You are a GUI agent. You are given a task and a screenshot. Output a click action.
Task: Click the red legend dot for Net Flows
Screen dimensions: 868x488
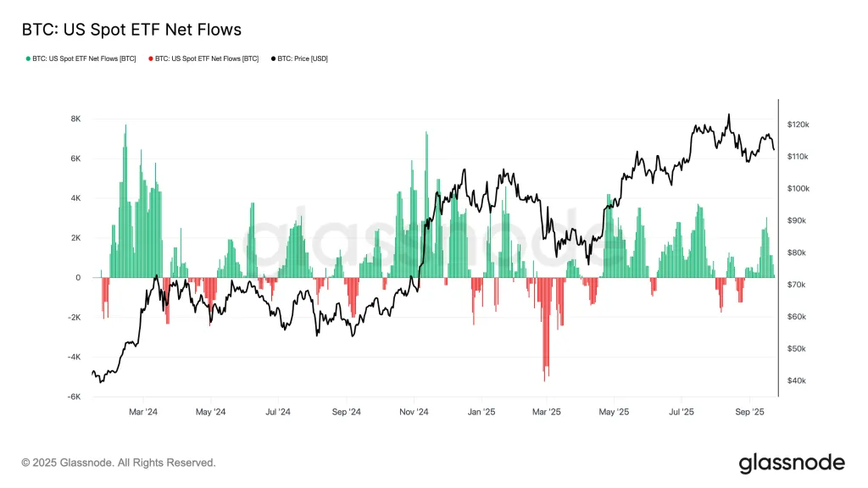pyautogui.click(x=151, y=58)
